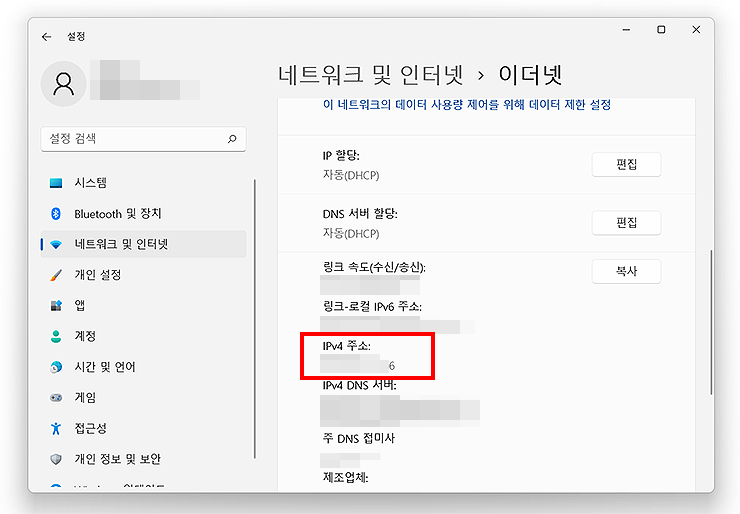Maximize the 설정 window
This screenshot has width=740, height=514.
point(661,30)
